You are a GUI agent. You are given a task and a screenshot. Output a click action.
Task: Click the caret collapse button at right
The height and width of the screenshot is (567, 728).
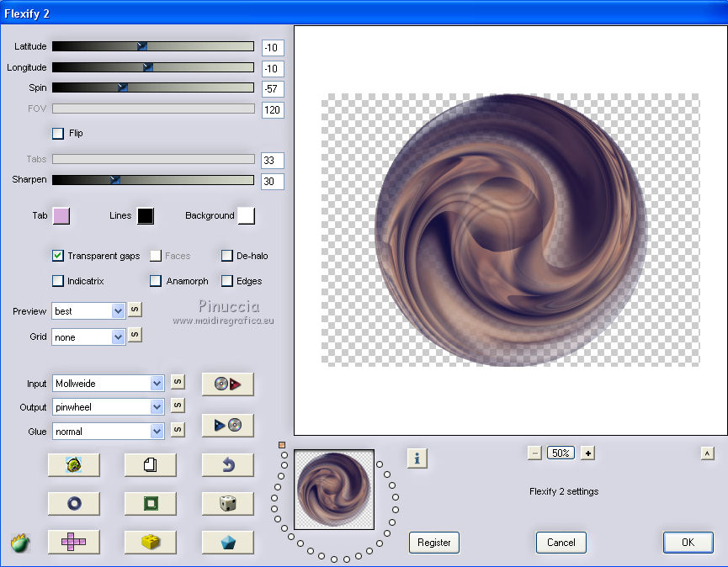(x=707, y=453)
